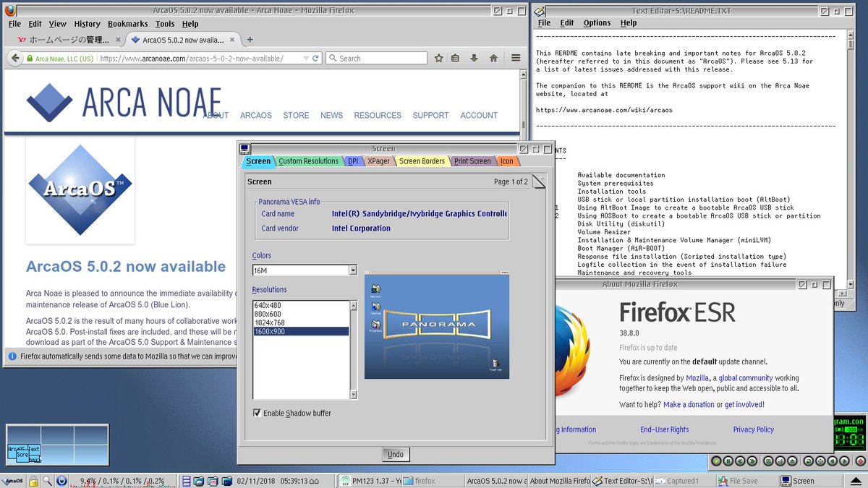Click the Screen window system menu icon
This screenshot has width=868, height=488.
244,149
